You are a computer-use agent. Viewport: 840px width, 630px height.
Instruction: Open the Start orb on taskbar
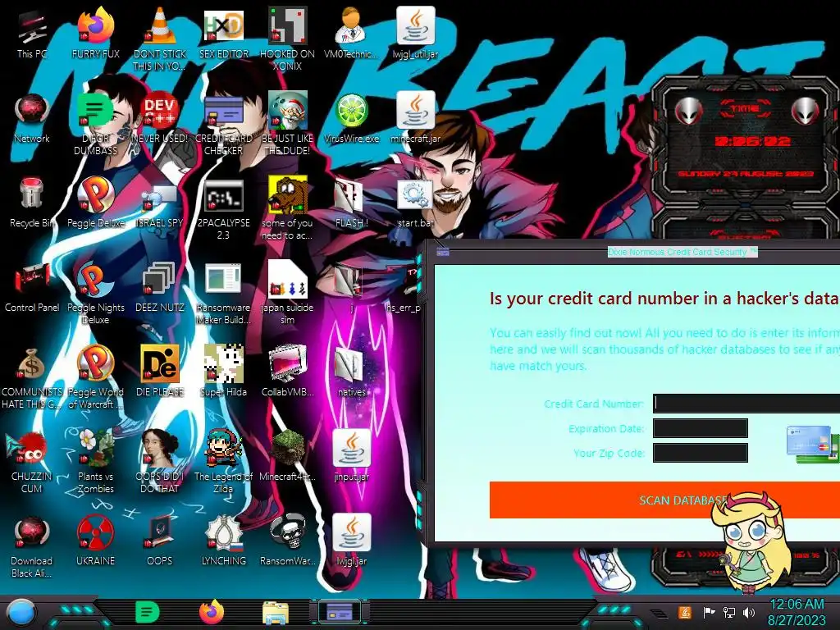22,612
